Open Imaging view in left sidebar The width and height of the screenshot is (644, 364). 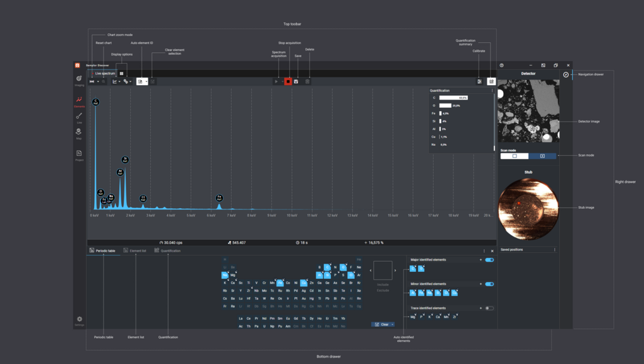pos(79,80)
